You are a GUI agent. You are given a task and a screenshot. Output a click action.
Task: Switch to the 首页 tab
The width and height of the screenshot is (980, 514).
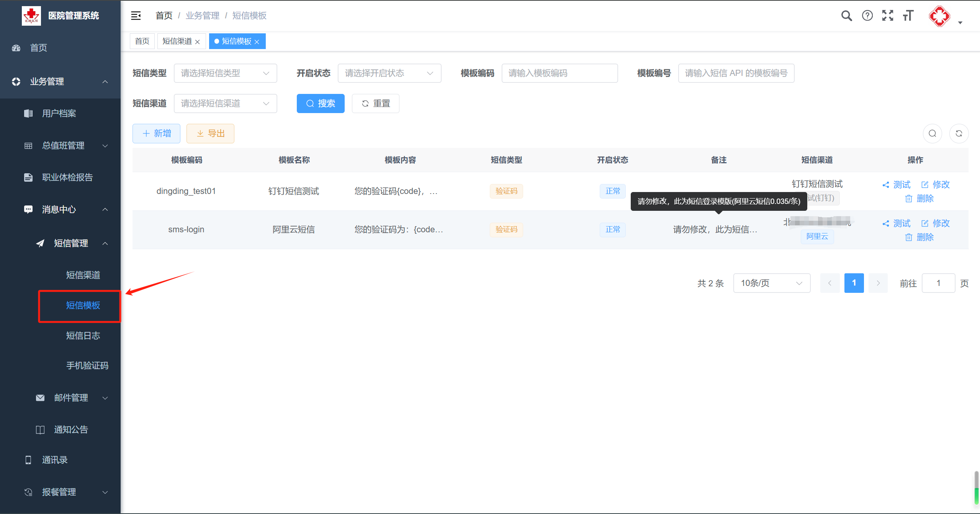[142, 41]
